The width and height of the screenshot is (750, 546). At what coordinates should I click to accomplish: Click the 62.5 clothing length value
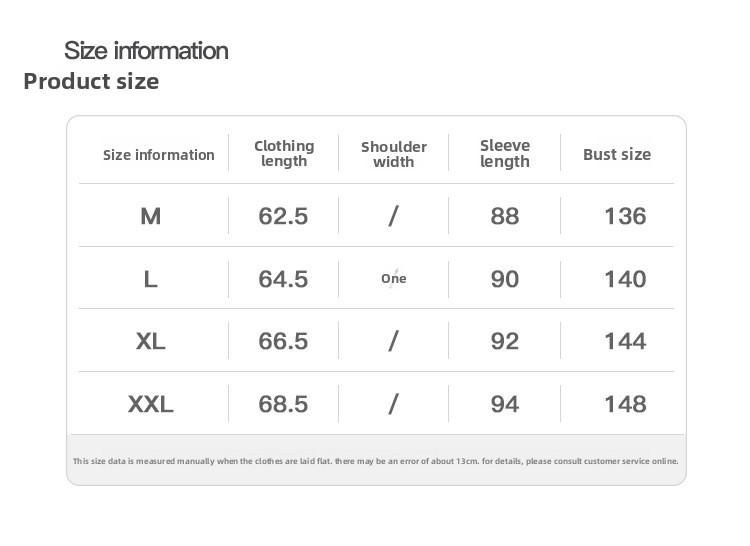(x=283, y=216)
